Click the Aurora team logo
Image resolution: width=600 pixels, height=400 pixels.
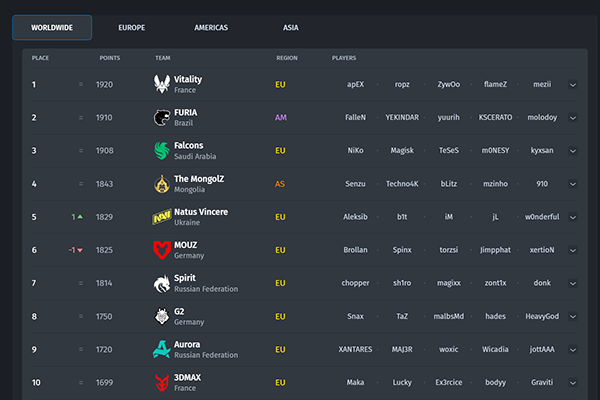coord(162,349)
